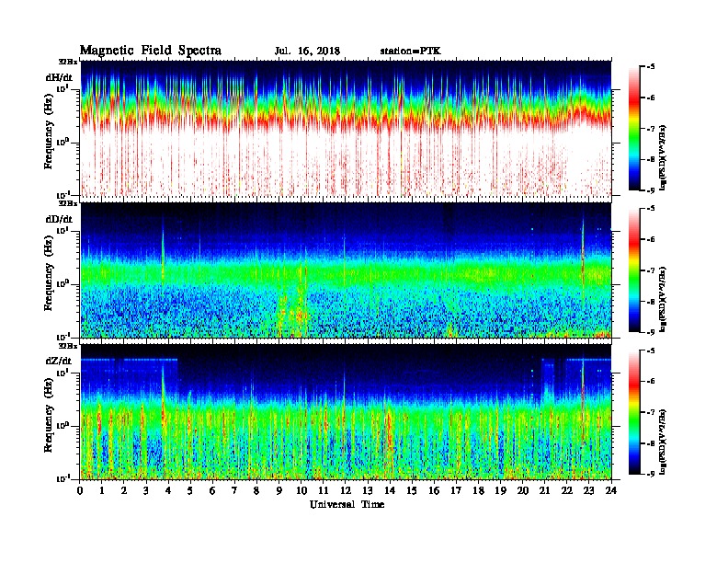Click the -5 tick on dZ/dt color bar

[x=651, y=350]
